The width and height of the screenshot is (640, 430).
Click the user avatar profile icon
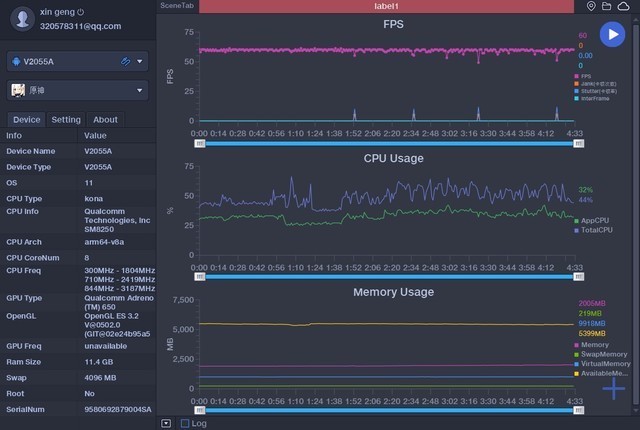tap(20, 19)
